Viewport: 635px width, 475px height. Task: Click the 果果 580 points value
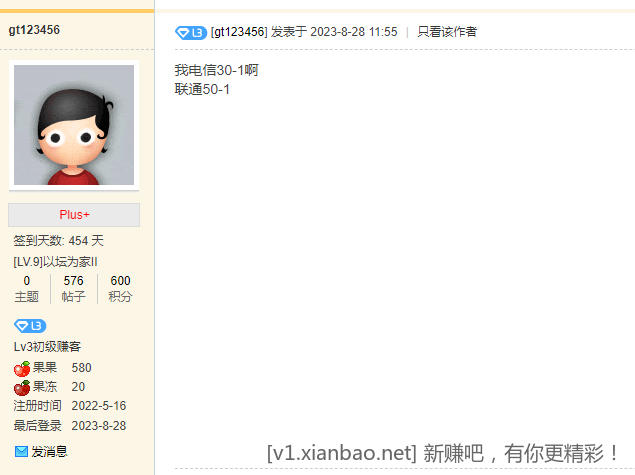click(x=81, y=368)
